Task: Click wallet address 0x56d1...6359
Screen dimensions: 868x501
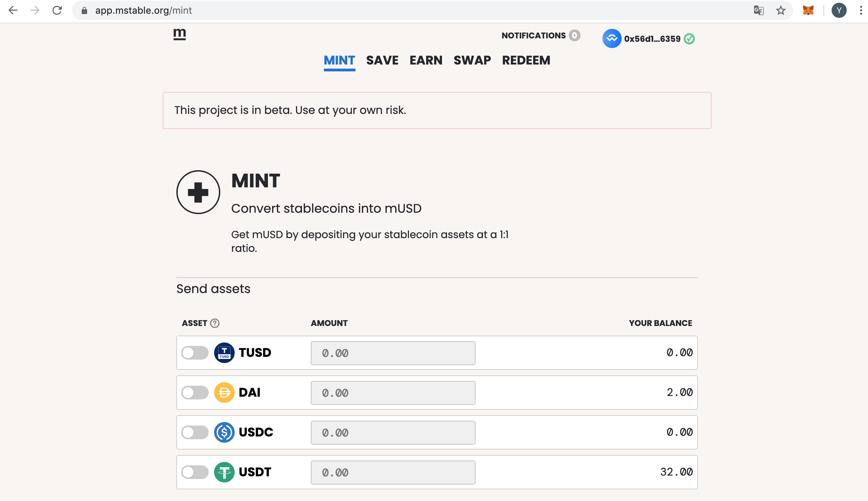Action: click(652, 39)
